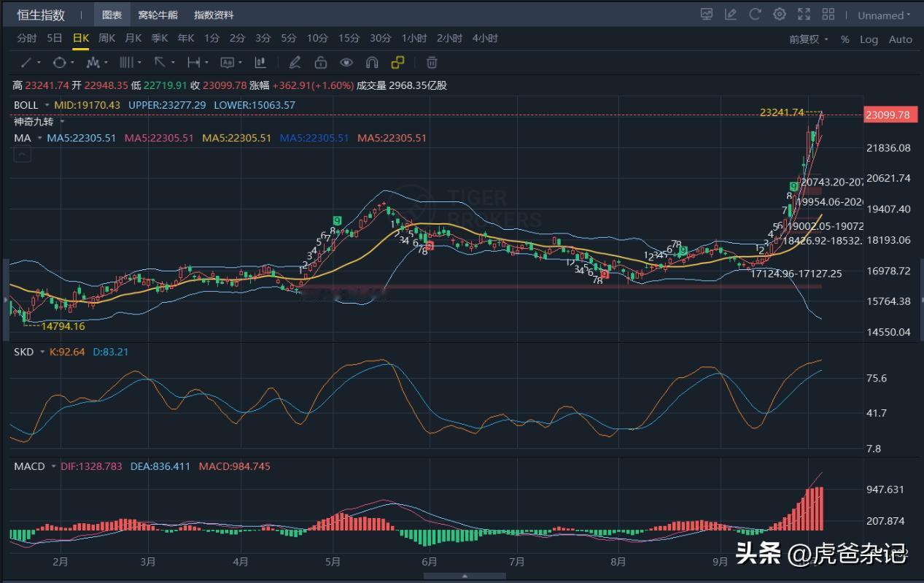
Task: Select the 月K timeframe
Action: (133, 39)
